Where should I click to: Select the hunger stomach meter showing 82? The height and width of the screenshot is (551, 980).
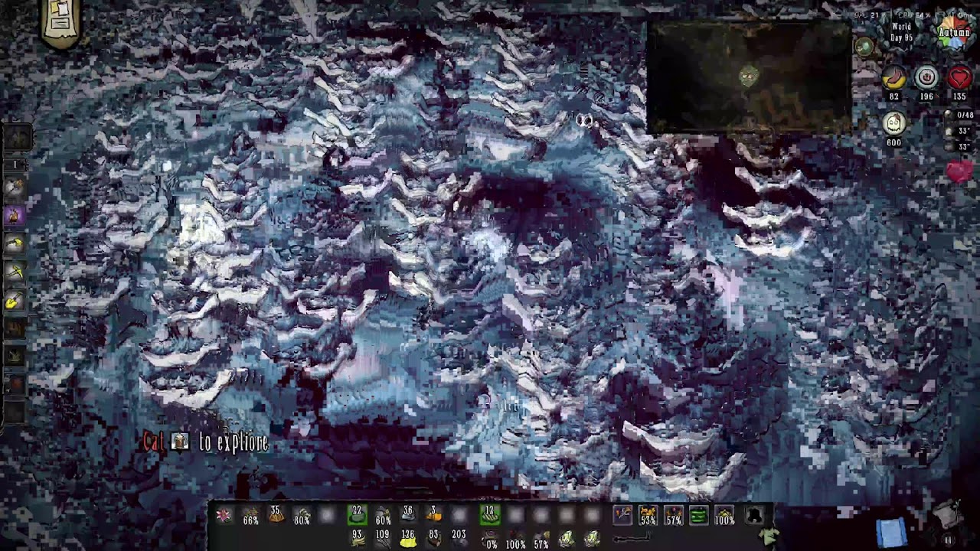893,78
